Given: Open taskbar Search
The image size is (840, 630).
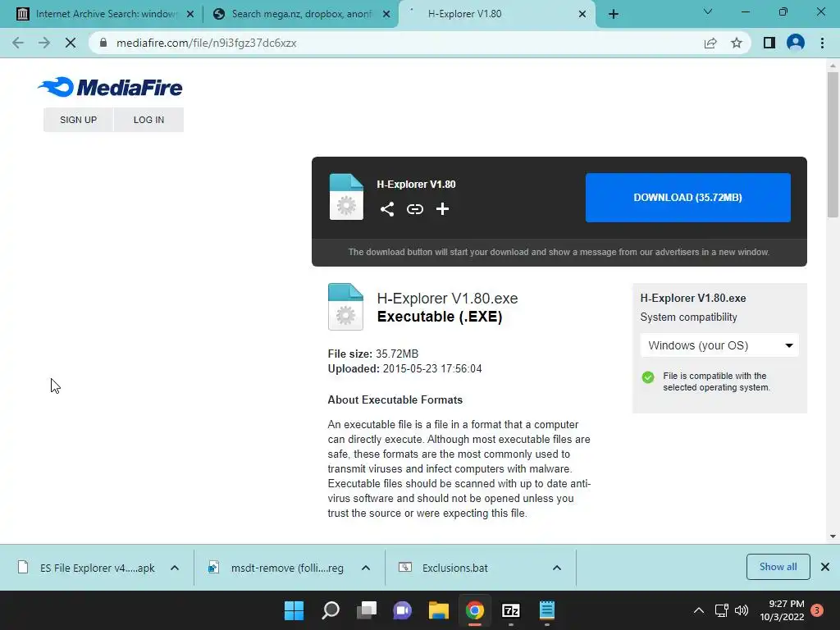Looking at the screenshot, I should (330, 610).
